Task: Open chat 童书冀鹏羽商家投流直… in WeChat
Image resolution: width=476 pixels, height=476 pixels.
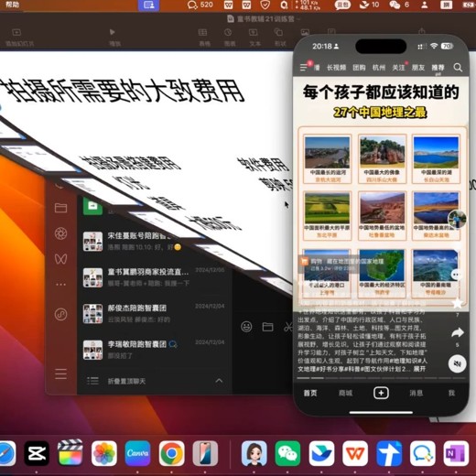Action: [x=154, y=277]
